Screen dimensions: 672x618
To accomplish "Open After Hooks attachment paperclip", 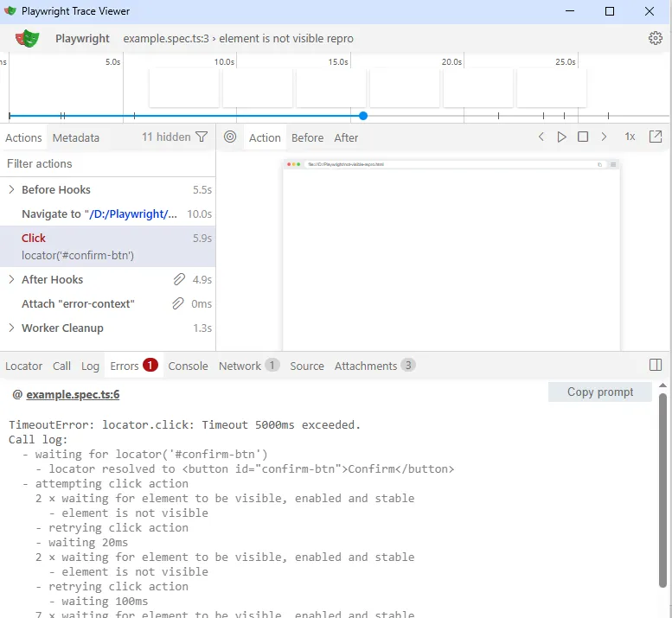I will [x=179, y=279].
